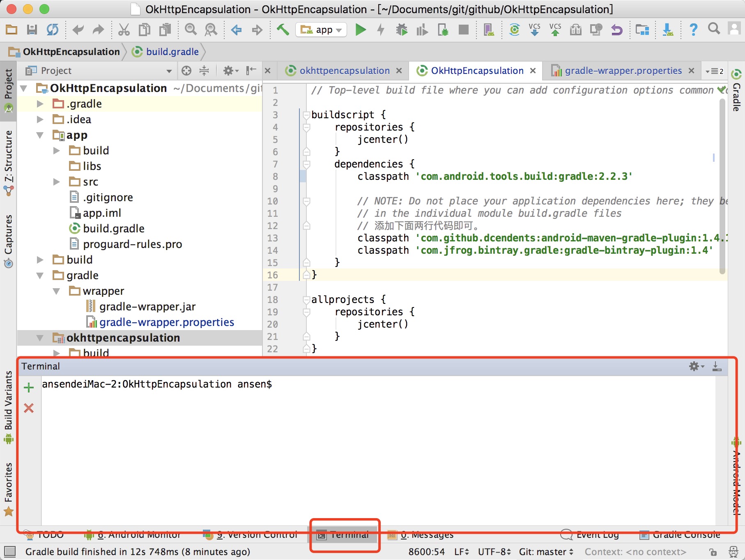Click the Replace icon in toolbar
This screenshot has height=560, width=745.
point(211,30)
